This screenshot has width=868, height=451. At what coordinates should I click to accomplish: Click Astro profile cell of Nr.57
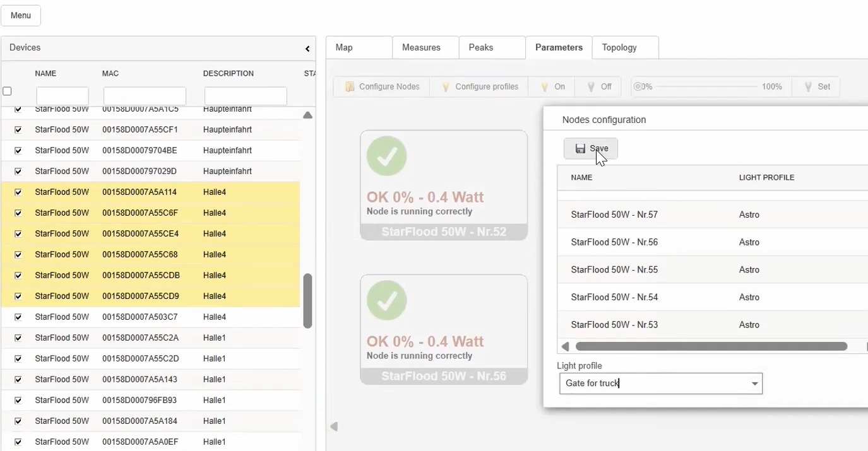pyautogui.click(x=749, y=214)
